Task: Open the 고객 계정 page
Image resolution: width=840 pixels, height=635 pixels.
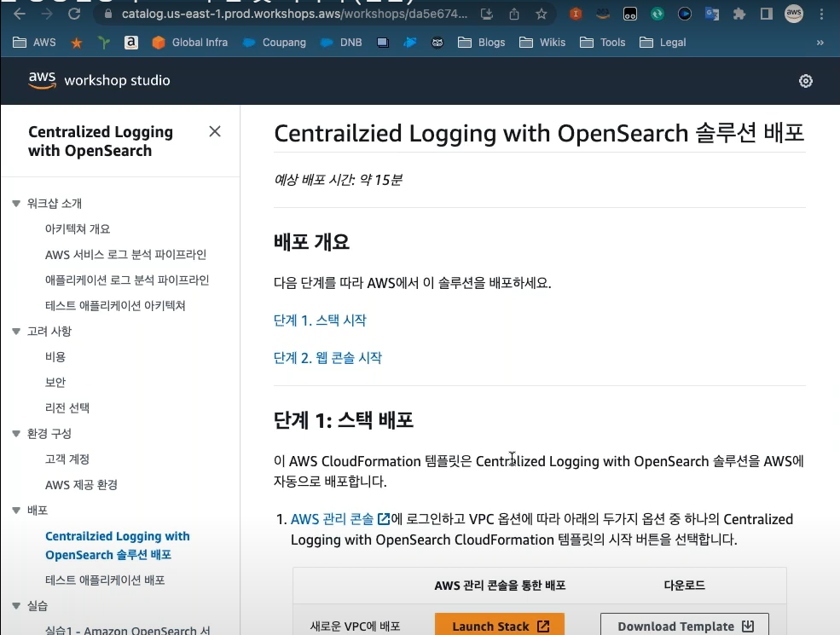Action: coord(67,459)
